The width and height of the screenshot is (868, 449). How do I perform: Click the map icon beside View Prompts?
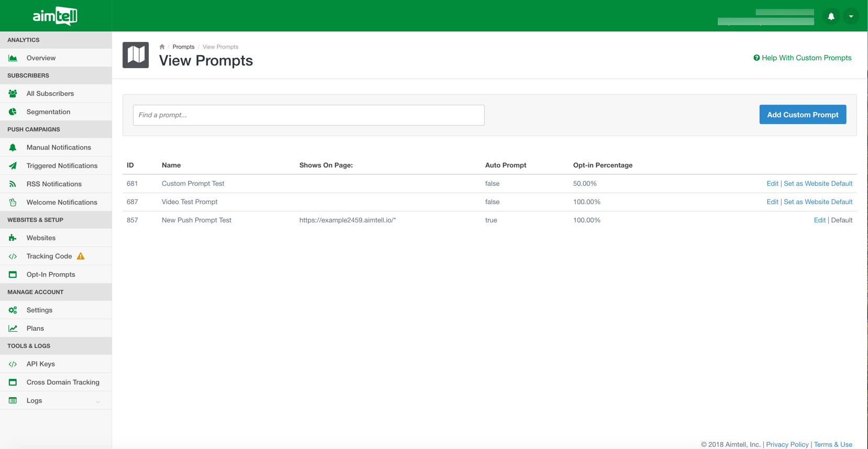(x=136, y=55)
